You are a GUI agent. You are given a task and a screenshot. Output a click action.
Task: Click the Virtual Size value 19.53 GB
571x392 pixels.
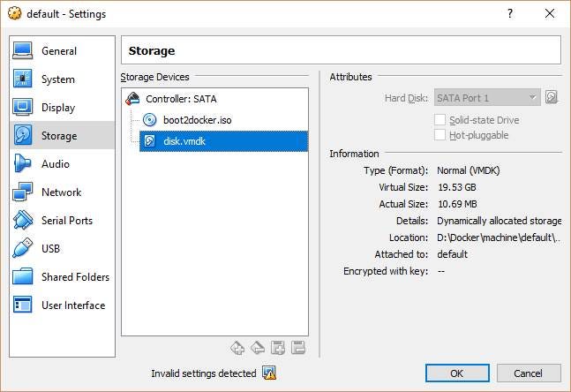tap(457, 187)
